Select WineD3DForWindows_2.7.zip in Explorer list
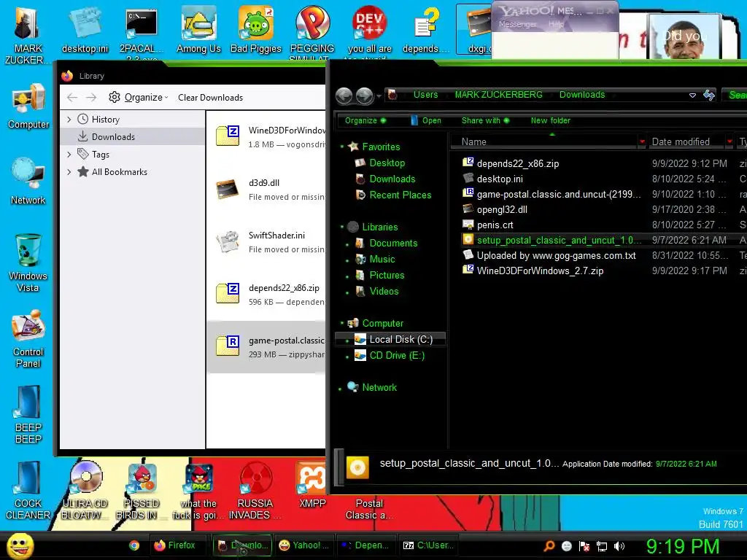Screen dimensions: 747x560 tap(540, 271)
